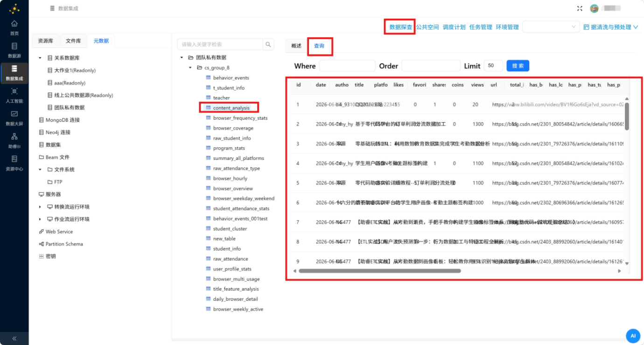This screenshot has width=644, height=345.
Task: Select the FTP folder item
Action: point(58,182)
